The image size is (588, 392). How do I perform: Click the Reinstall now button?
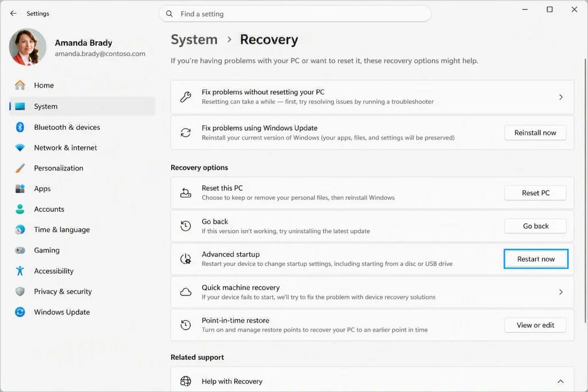535,133
